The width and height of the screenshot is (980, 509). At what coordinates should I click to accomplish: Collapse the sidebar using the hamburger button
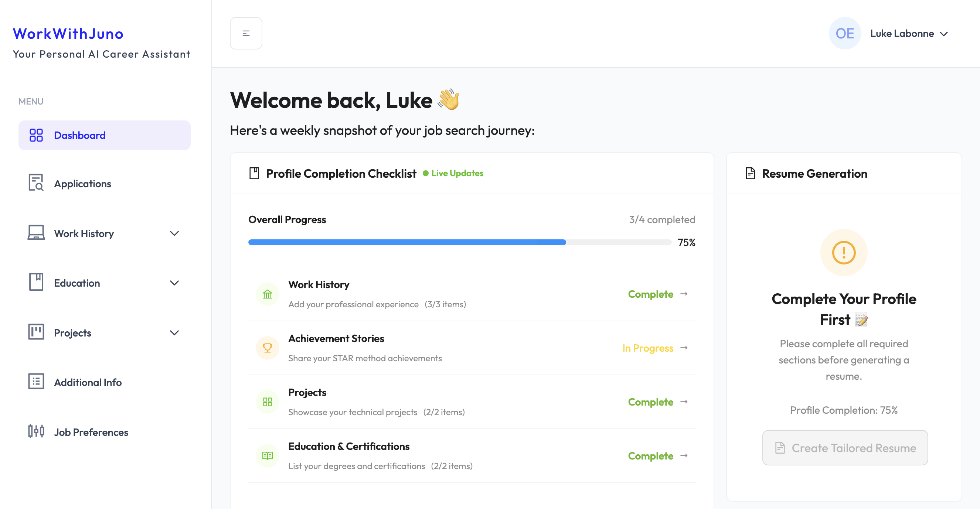tap(246, 33)
